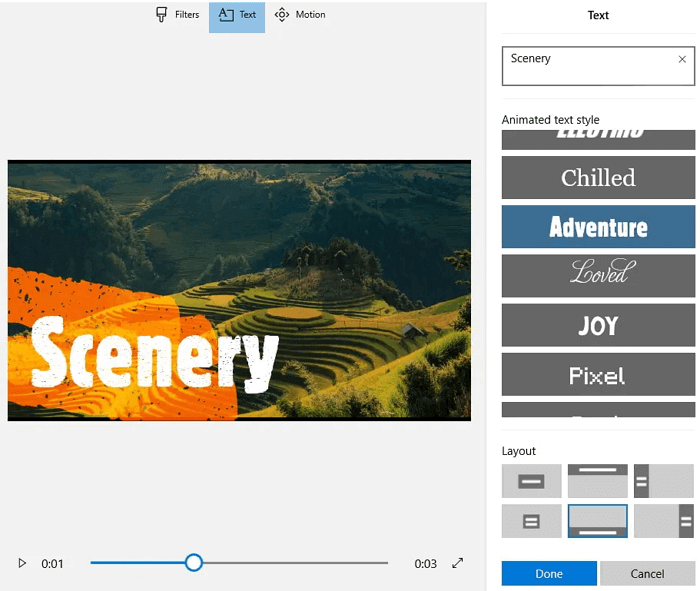Choose the centered text layout icon
Screen dimensions: 700x591
tap(531, 481)
